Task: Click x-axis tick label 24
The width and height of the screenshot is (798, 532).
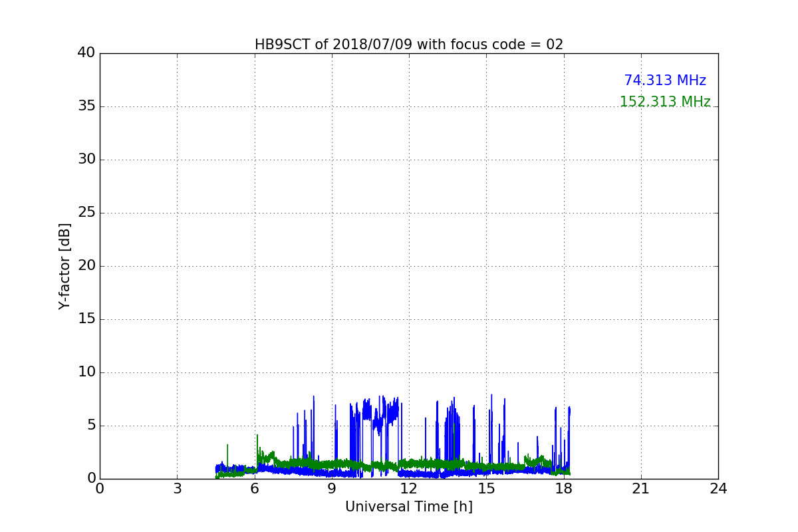Action: click(x=718, y=489)
